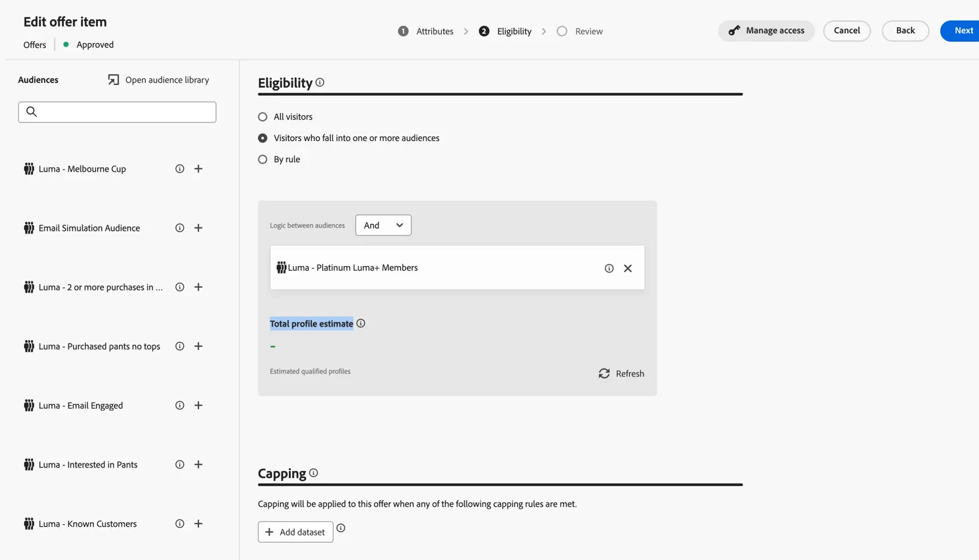Screen dimensions: 979x560
Task: Refresh the profile estimate
Action: 621,374
